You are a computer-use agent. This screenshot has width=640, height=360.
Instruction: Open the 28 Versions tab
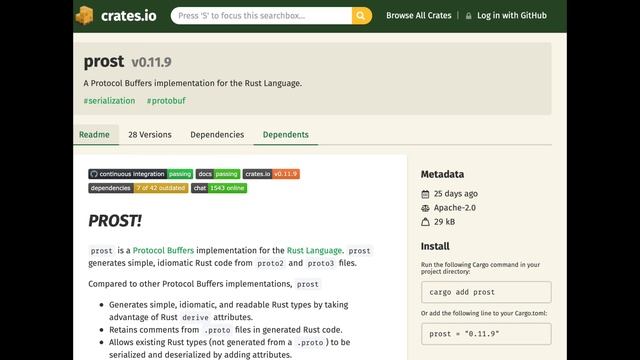pyautogui.click(x=150, y=135)
